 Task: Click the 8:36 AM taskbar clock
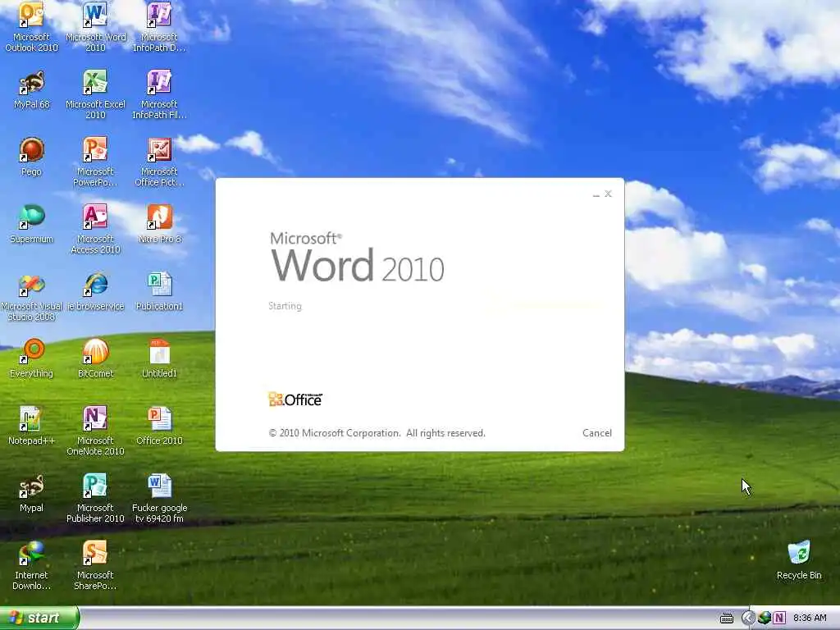[x=810, y=619]
